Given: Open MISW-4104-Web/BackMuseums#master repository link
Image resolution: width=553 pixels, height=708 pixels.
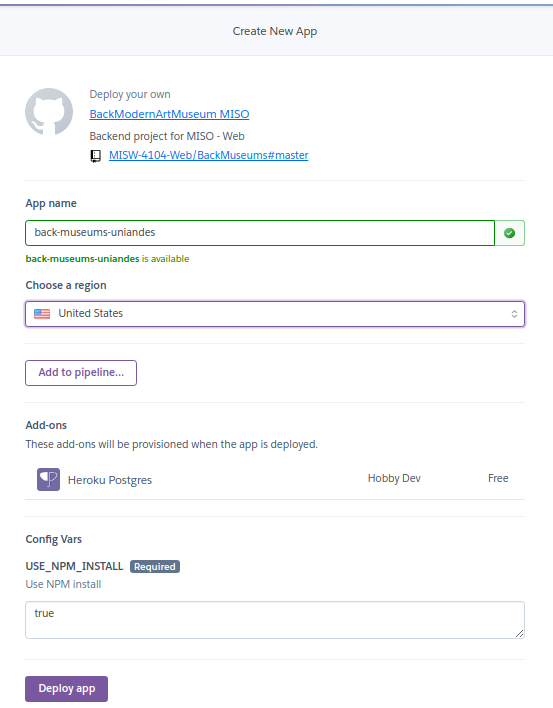Looking at the screenshot, I should pyautogui.click(x=209, y=155).
